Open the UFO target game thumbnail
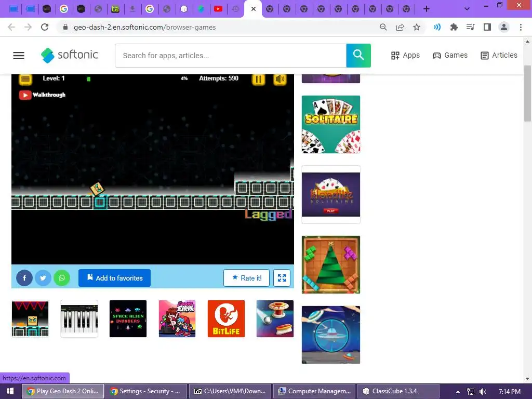Image resolution: width=532 pixels, height=399 pixels. pyautogui.click(x=331, y=335)
